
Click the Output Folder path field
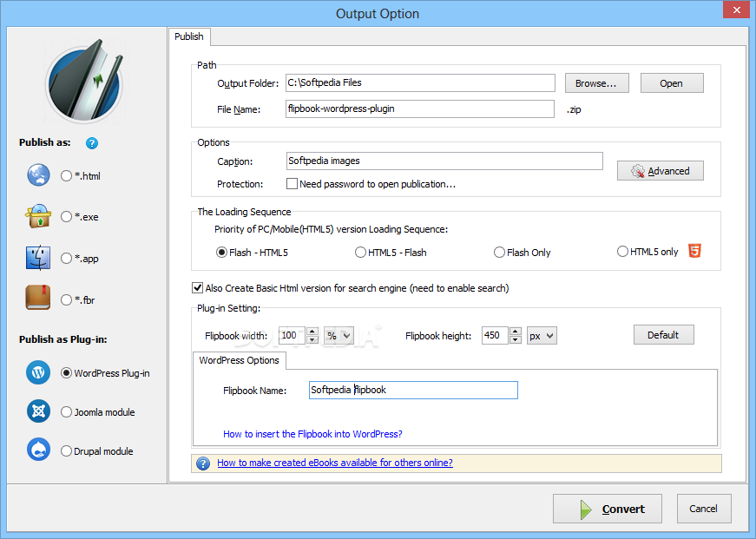click(x=420, y=82)
